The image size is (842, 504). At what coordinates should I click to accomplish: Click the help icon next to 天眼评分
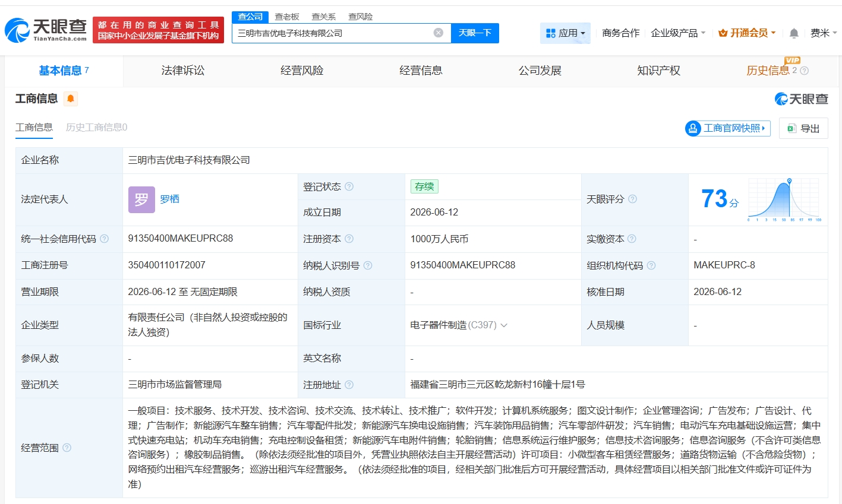[633, 199]
